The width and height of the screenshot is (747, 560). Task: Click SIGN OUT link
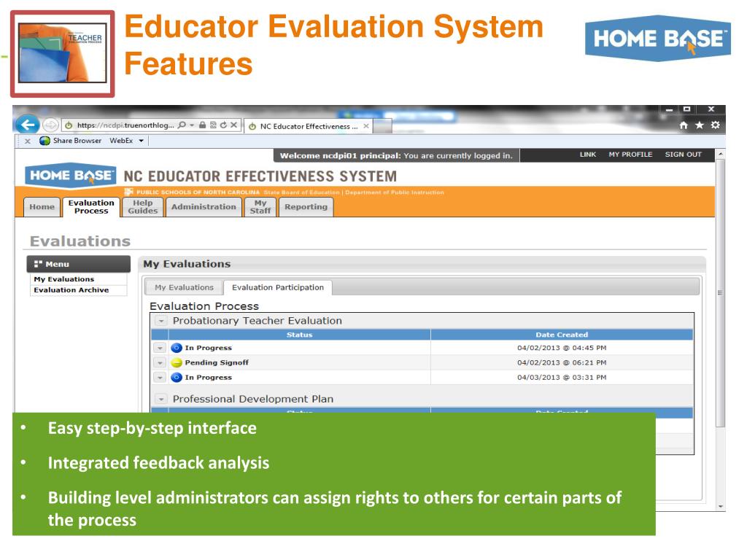pyautogui.click(x=683, y=155)
